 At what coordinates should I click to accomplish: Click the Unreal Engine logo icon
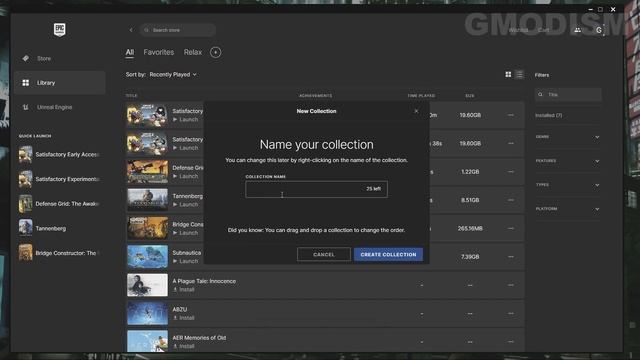coord(26,107)
